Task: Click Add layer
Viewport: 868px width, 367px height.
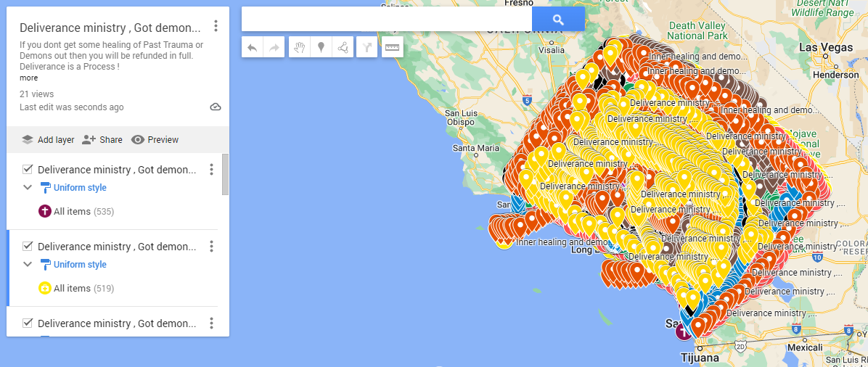Action: [48, 139]
